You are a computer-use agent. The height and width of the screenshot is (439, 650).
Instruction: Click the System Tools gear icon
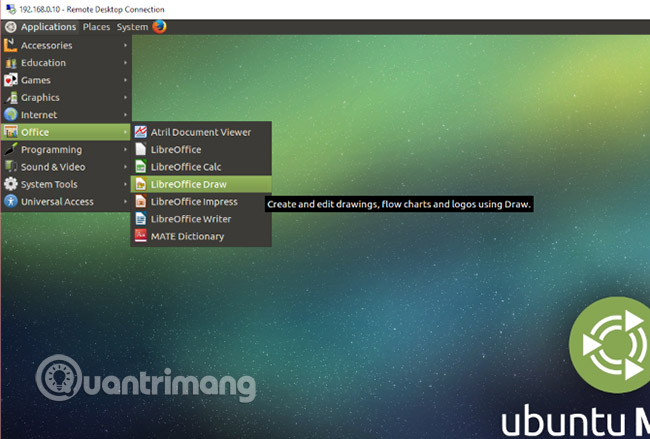pyautogui.click(x=10, y=184)
